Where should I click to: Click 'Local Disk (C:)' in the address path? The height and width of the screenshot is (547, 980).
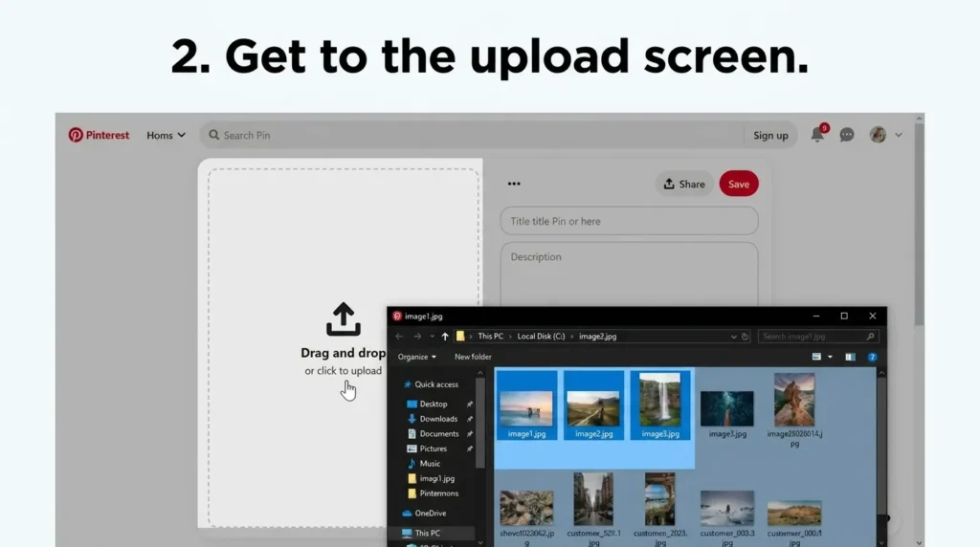point(541,336)
